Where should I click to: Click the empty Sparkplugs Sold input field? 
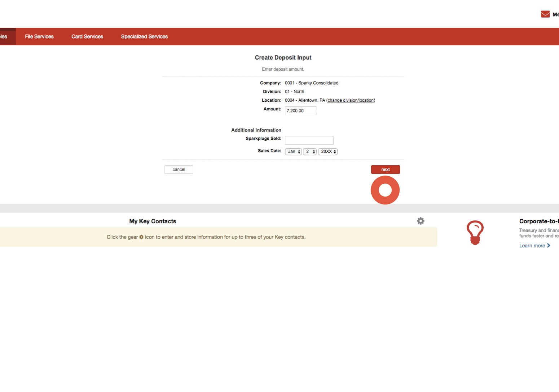click(309, 140)
